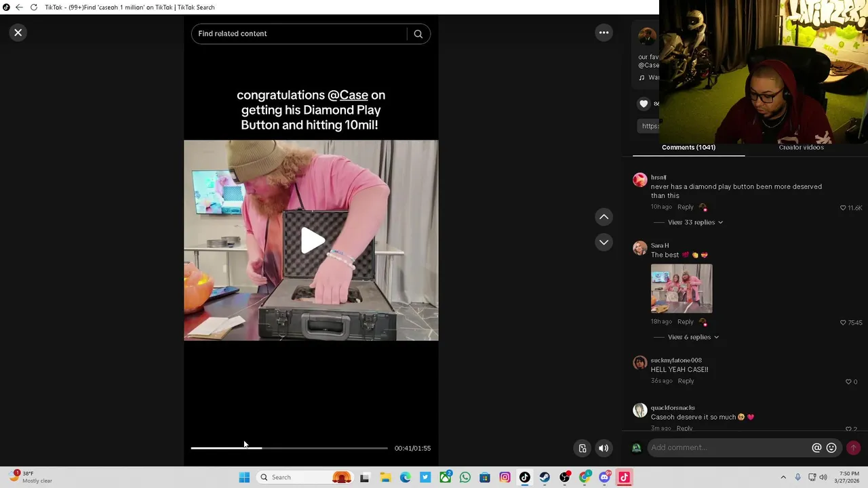Open Microsoft Edge from taskbar

click(405, 477)
